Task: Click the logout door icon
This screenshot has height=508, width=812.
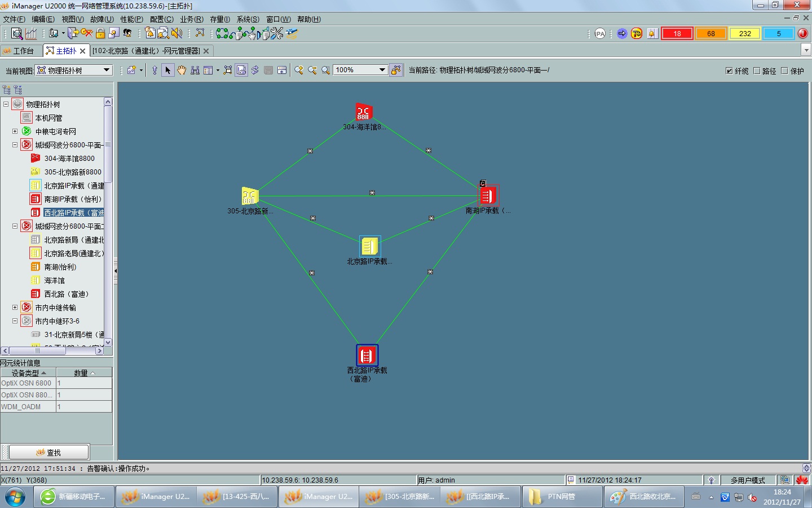Action: tap(72, 34)
